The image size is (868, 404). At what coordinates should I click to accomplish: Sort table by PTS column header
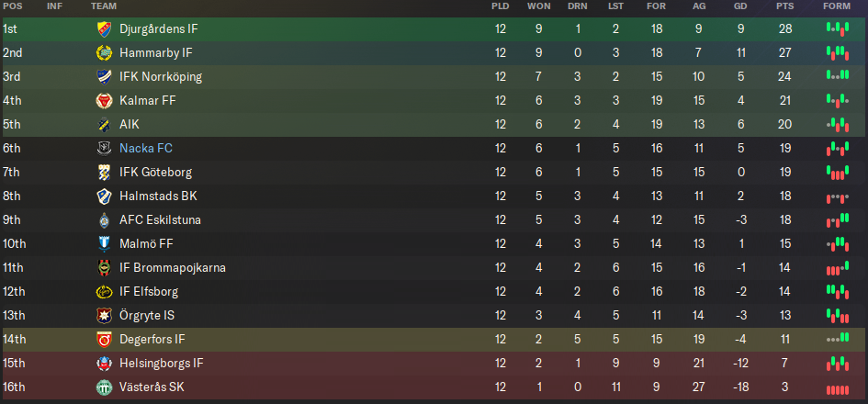[784, 6]
